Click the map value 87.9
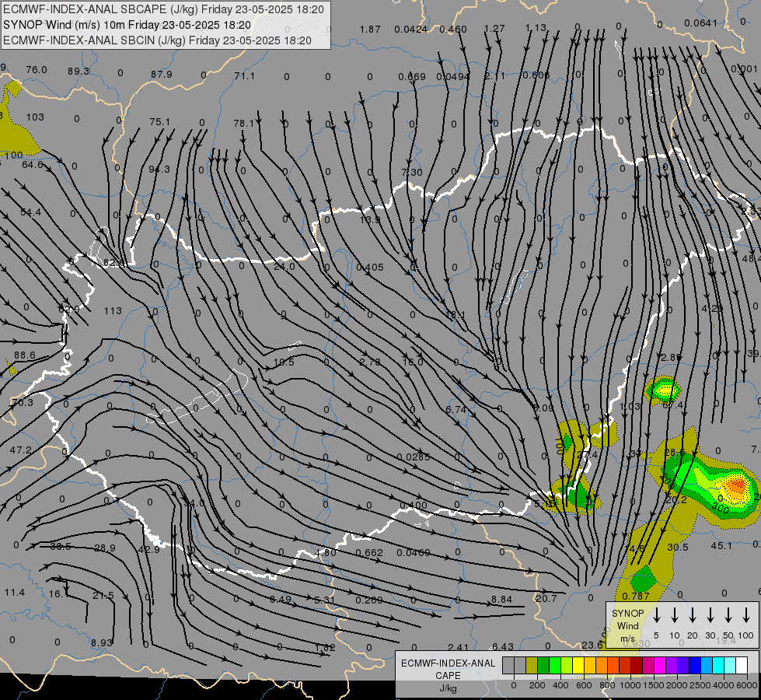 point(161,75)
